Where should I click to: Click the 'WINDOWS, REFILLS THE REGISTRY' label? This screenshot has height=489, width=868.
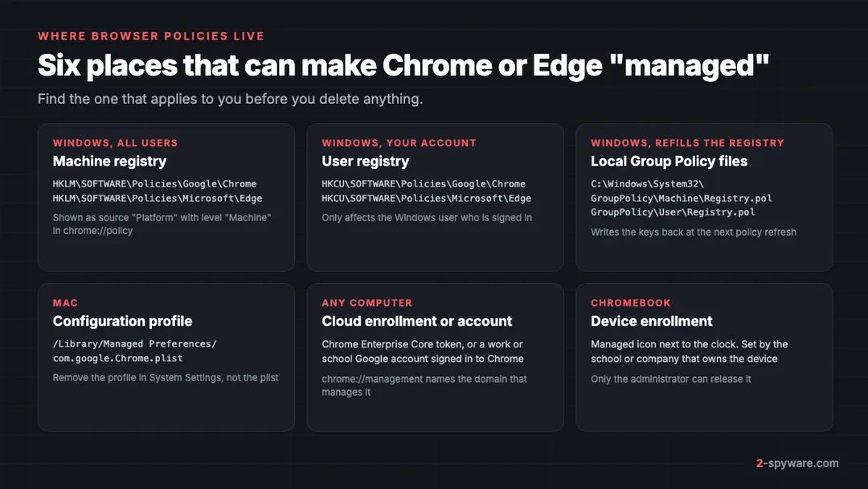click(687, 143)
